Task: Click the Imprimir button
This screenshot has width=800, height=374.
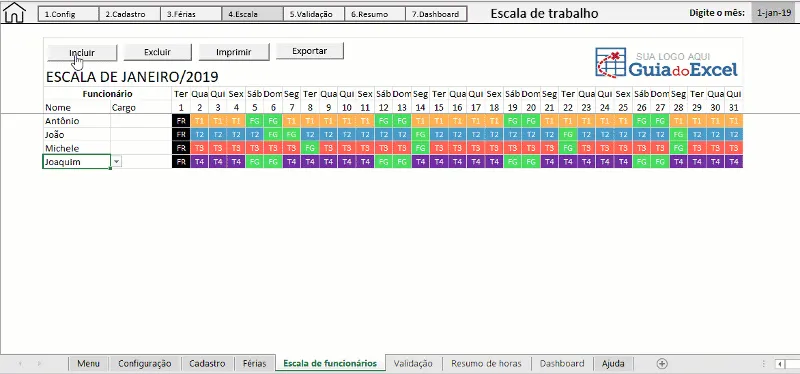Action: click(x=234, y=52)
